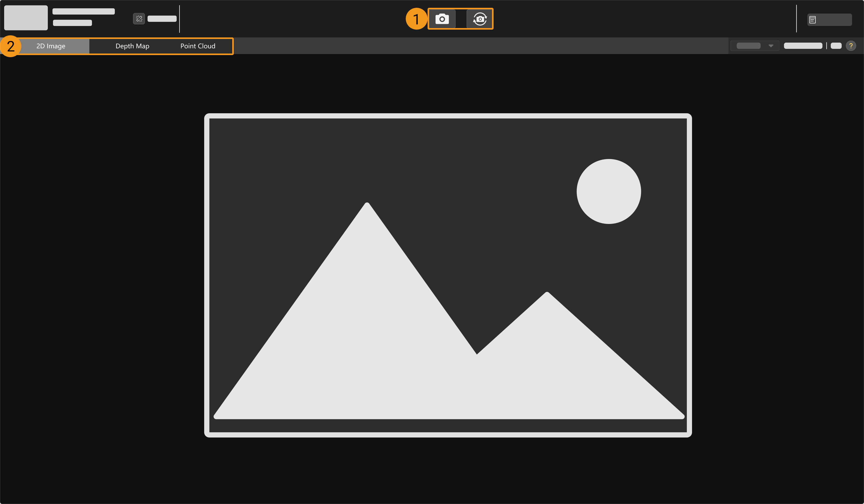Start continuous capture with rotating camera icon

click(x=480, y=19)
